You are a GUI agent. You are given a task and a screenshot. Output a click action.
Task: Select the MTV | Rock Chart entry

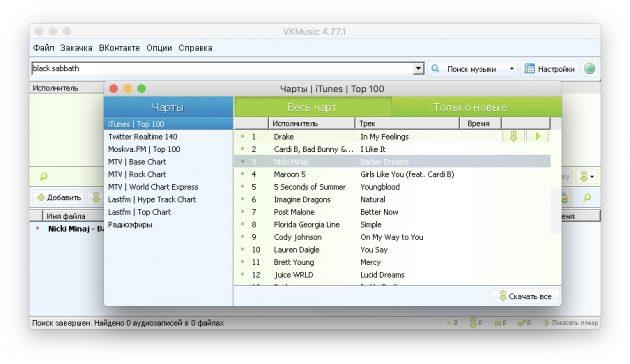tap(168, 174)
